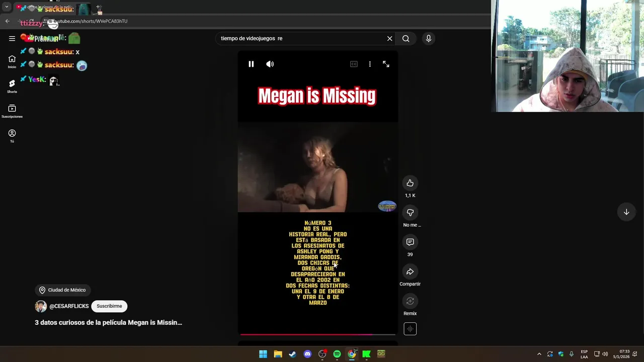Pause the Short with the pause button

[251, 64]
